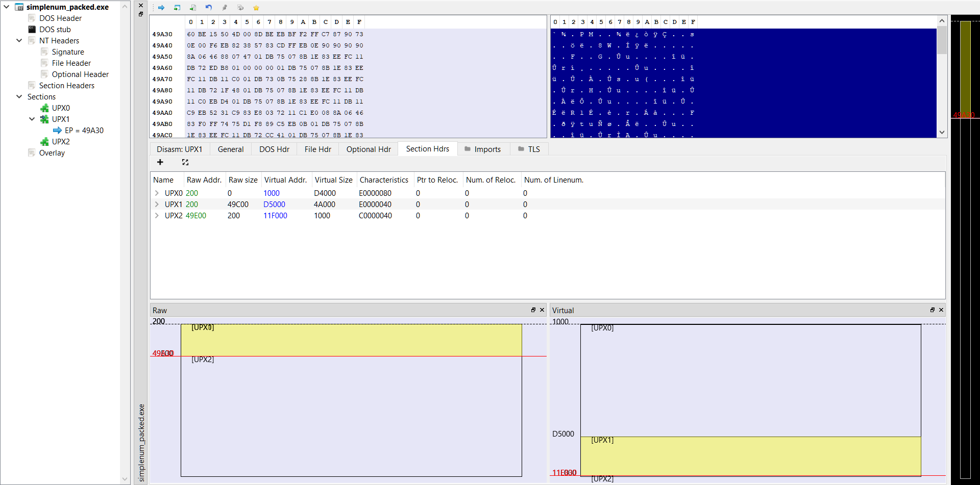
Task: Click the blue undo arrow in the toolbar
Action: coord(209,8)
